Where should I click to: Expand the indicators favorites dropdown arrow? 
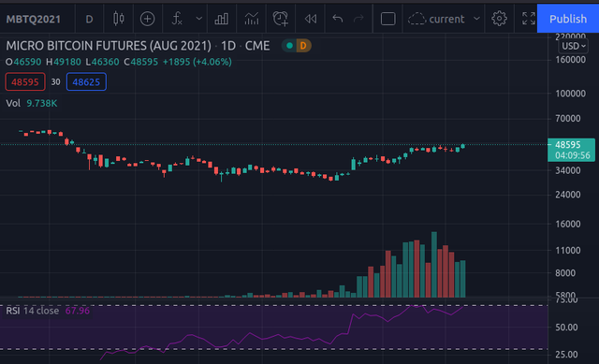pyautogui.click(x=199, y=19)
